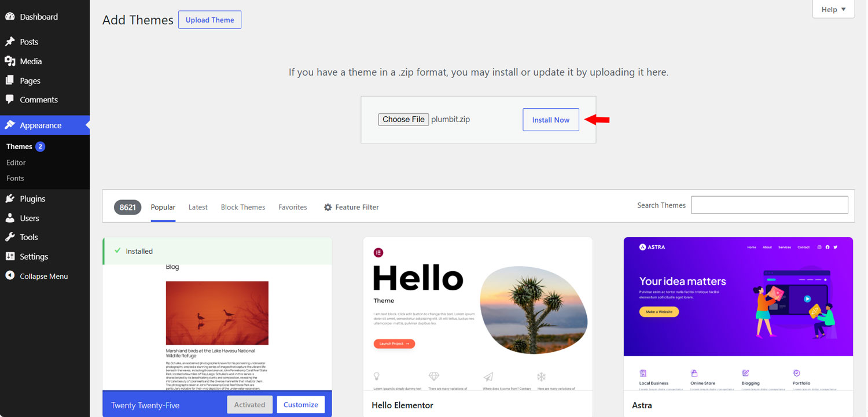Open the Astra theme preview
This screenshot has width=868, height=417.
click(x=738, y=313)
